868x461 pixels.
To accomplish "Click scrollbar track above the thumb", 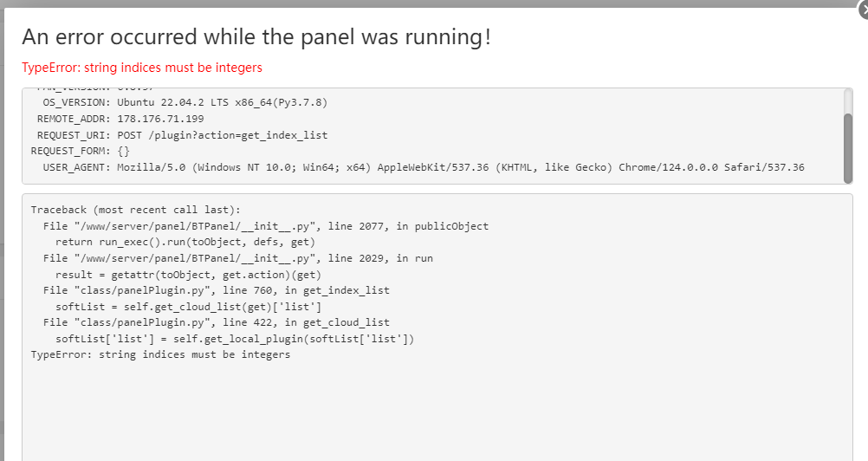I will click(848, 101).
